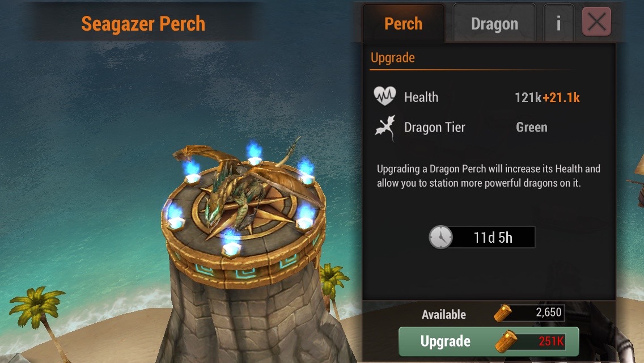
Task: Tap the green Upgrade button
Action: [489, 341]
